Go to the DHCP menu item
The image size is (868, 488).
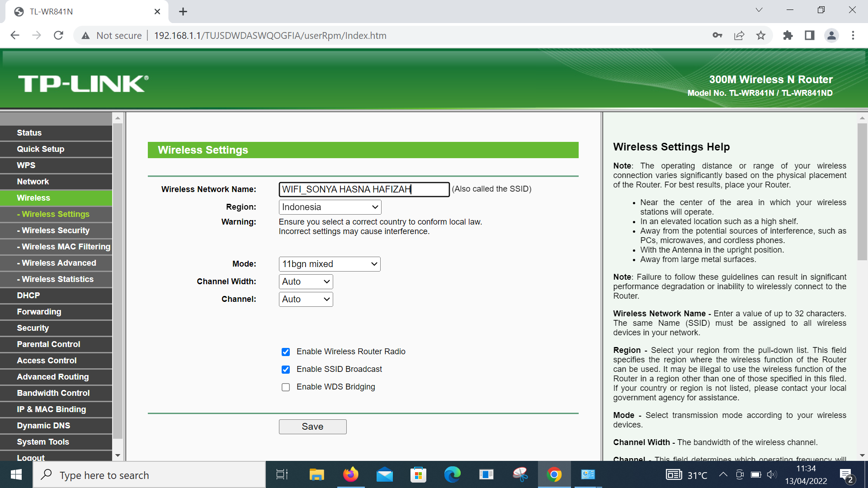(28, 296)
